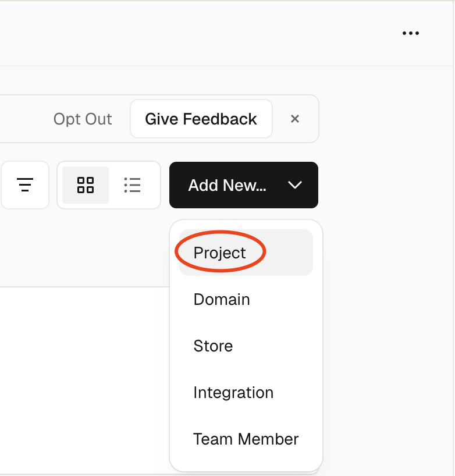Dismiss the feedback banner with X

click(x=295, y=119)
